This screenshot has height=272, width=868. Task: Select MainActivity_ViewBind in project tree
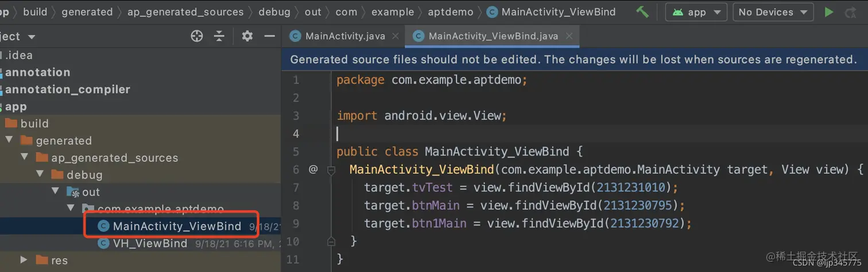click(177, 226)
